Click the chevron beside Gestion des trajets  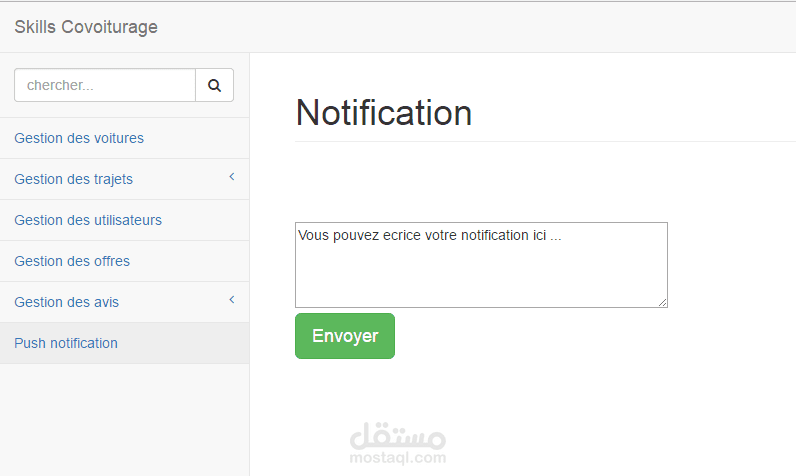(232, 177)
